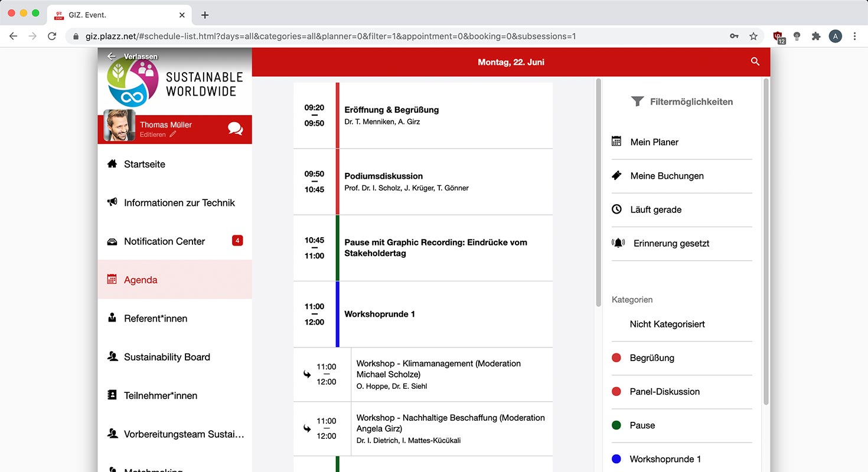The width and height of the screenshot is (868, 472).
Task: Open the Eröffnung & Begrüßung session
Action: [423, 115]
